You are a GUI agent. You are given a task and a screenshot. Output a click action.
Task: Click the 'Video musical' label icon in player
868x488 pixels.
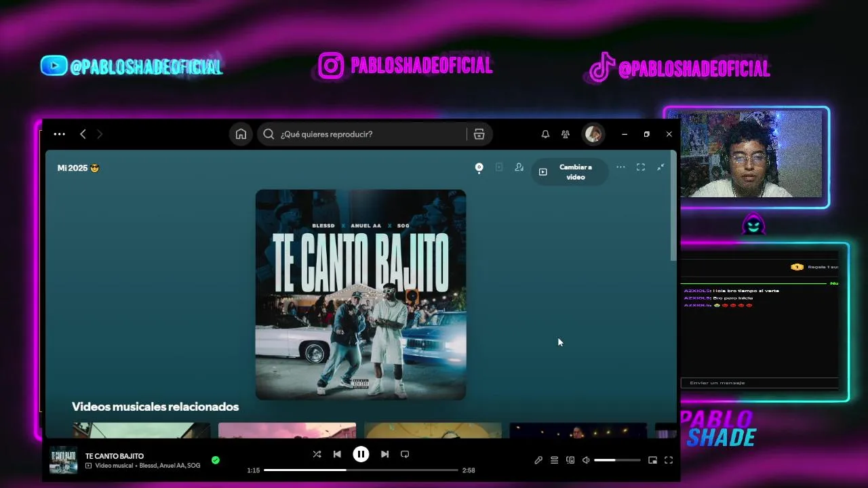pyautogui.click(x=89, y=466)
